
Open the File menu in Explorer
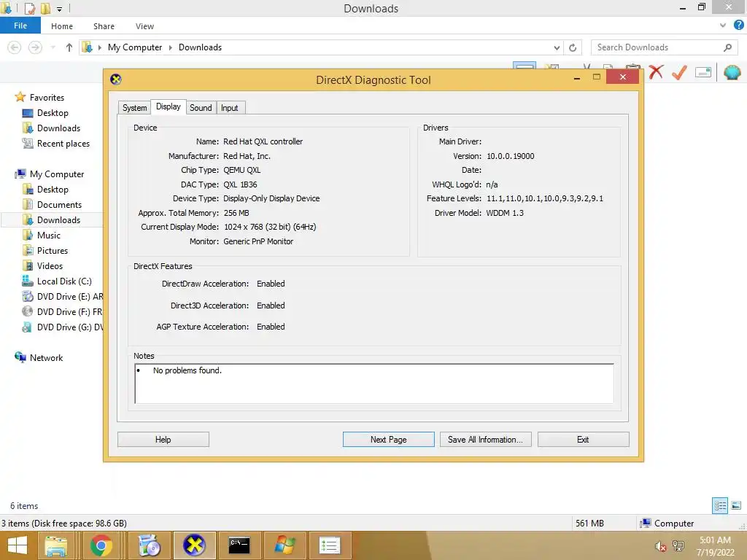click(x=20, y=26)
